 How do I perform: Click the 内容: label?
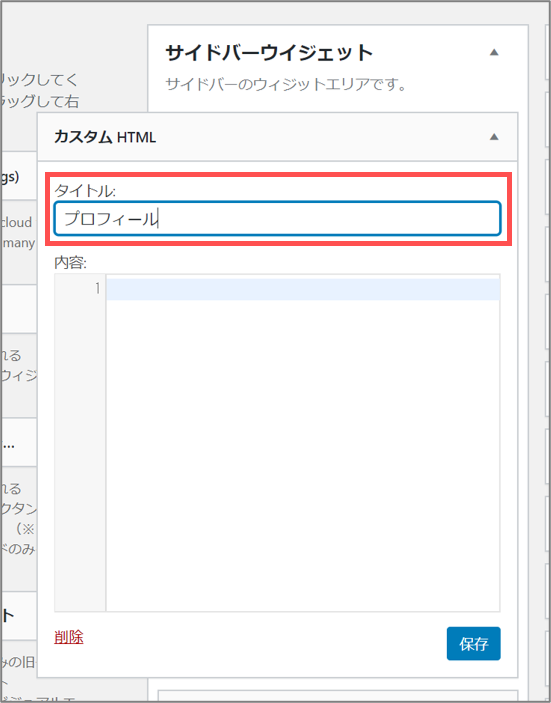coord(70,262)
